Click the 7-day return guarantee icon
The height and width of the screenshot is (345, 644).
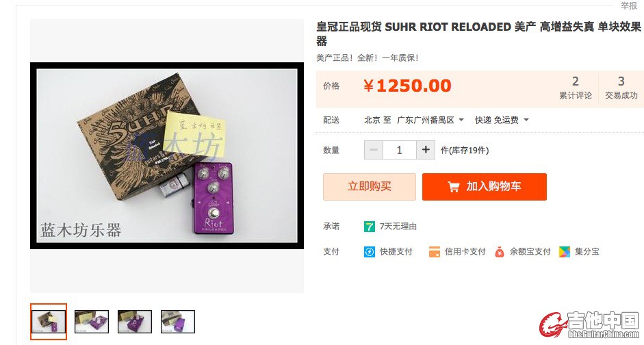[x=370, y=227]
